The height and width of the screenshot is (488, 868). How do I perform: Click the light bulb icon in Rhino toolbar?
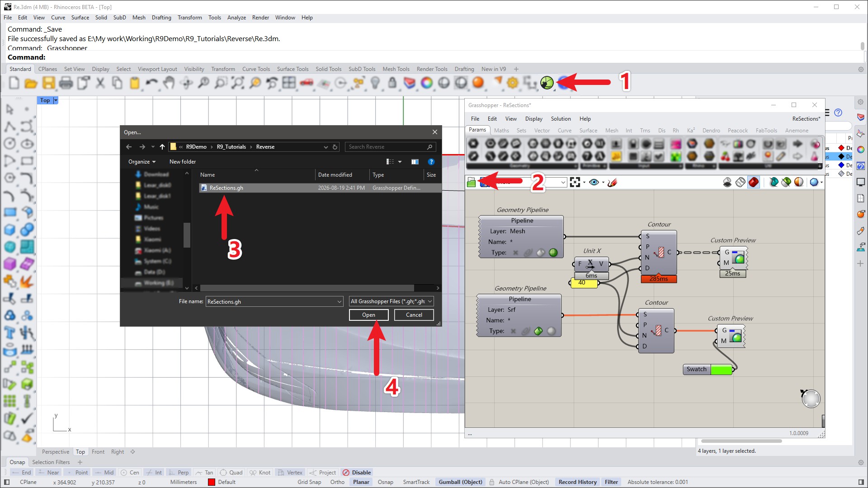(x=375, y=83)
